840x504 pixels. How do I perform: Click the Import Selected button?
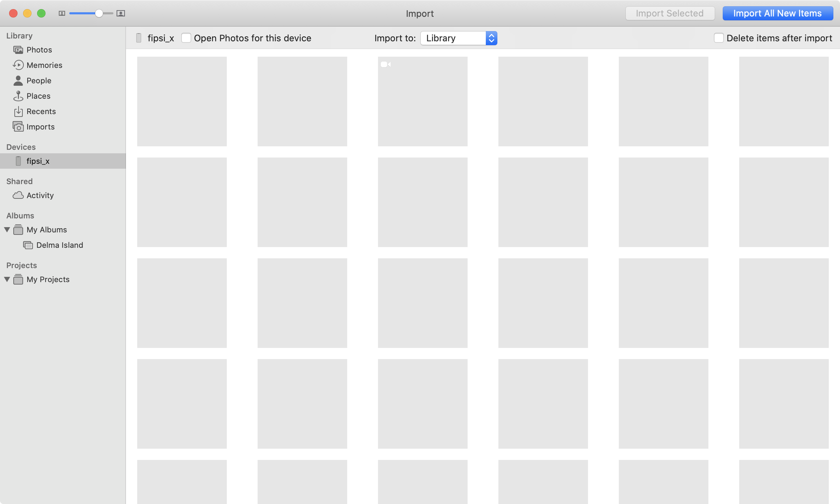coord(670,13)
